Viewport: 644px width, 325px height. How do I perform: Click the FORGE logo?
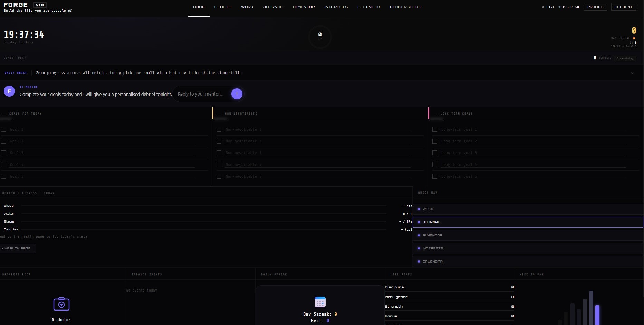click(x=16, y=5)
